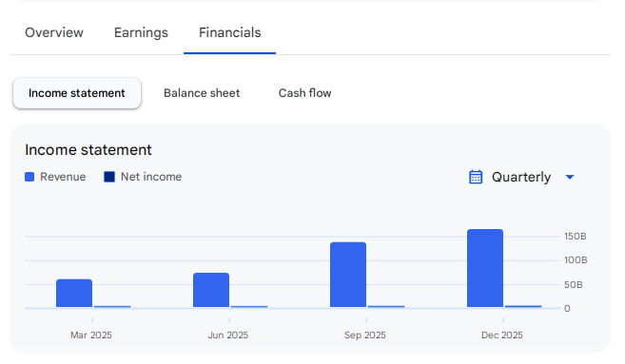
Task: Switch to the Cash flow view
Action: pyautogui.click(x=305, y=93)
